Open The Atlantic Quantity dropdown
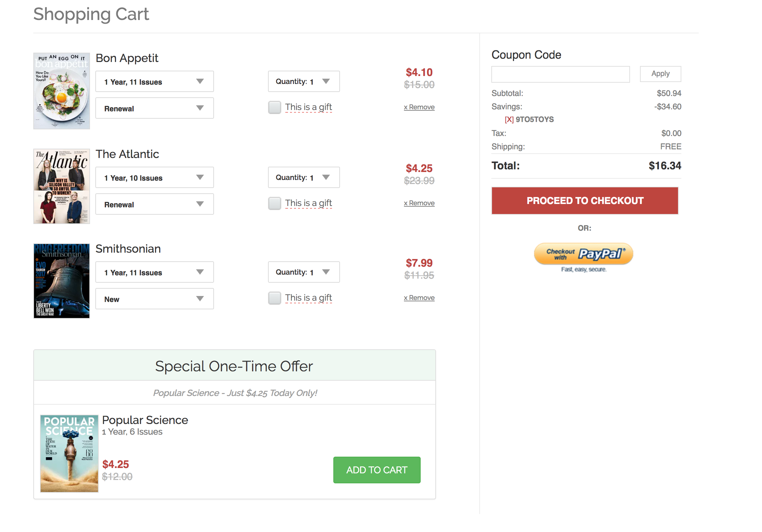The height and width of the screenshot is (532, 762). tap(304, 178)
